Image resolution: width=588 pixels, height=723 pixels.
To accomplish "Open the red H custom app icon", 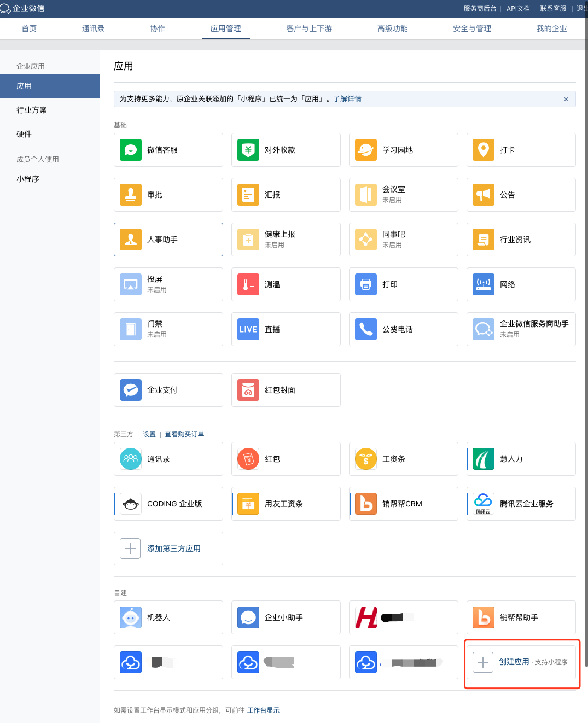I will click(366, 617).
